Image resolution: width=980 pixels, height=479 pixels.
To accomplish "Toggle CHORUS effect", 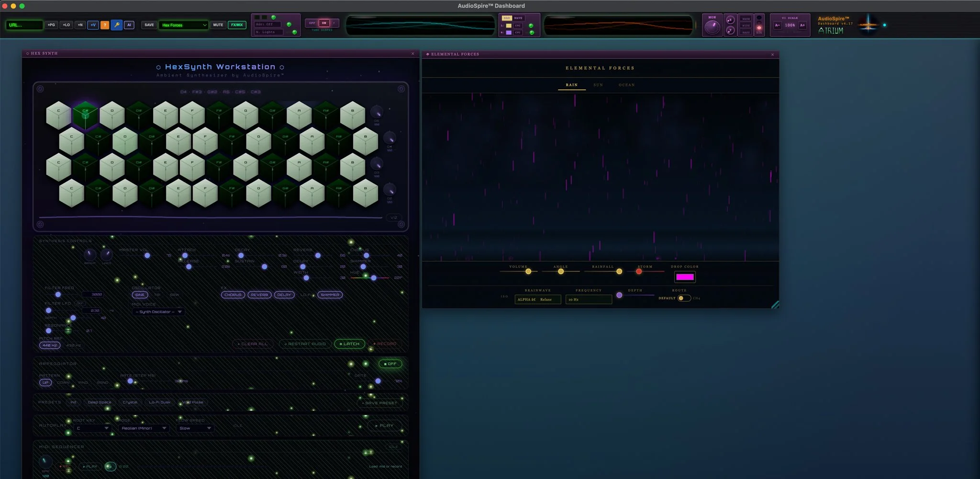I will (233, 295).
